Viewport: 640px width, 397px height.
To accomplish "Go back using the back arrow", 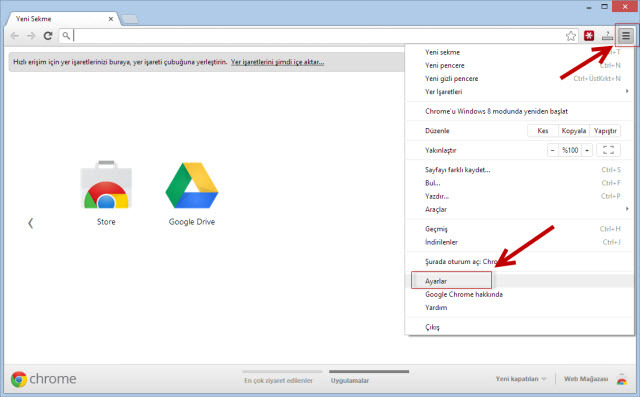I will point(15,36).
